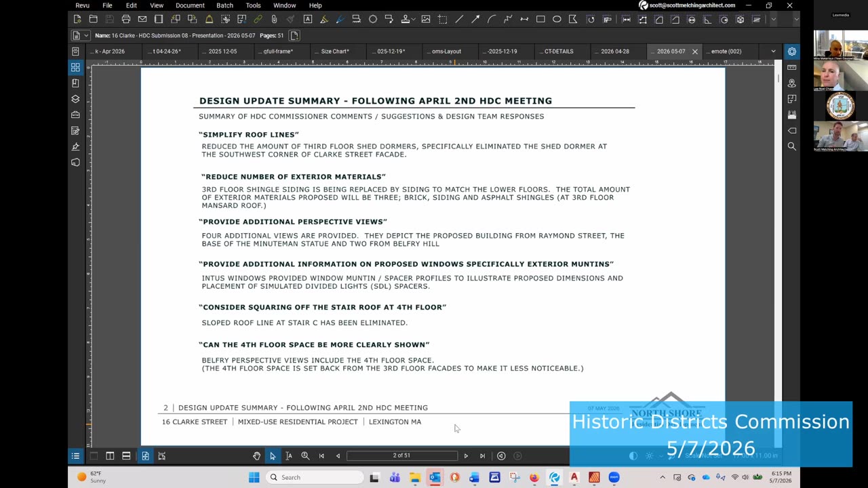Select the Pen tool
This screenshot has width=868, height=488.
click(340, 19)
